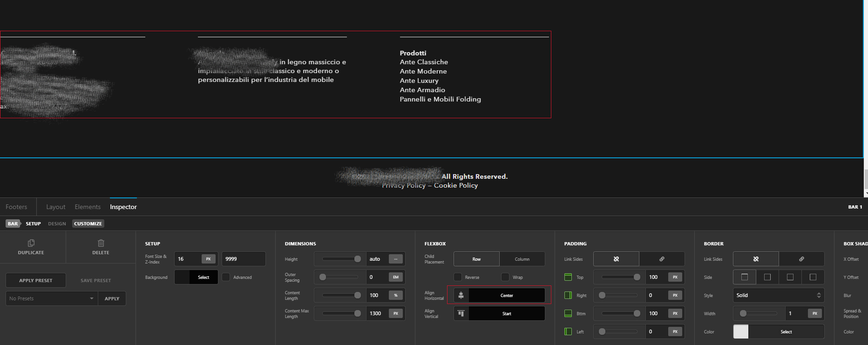Click the Padding Bttm side icon
The image size is (868, 345).
coord(568,313)
